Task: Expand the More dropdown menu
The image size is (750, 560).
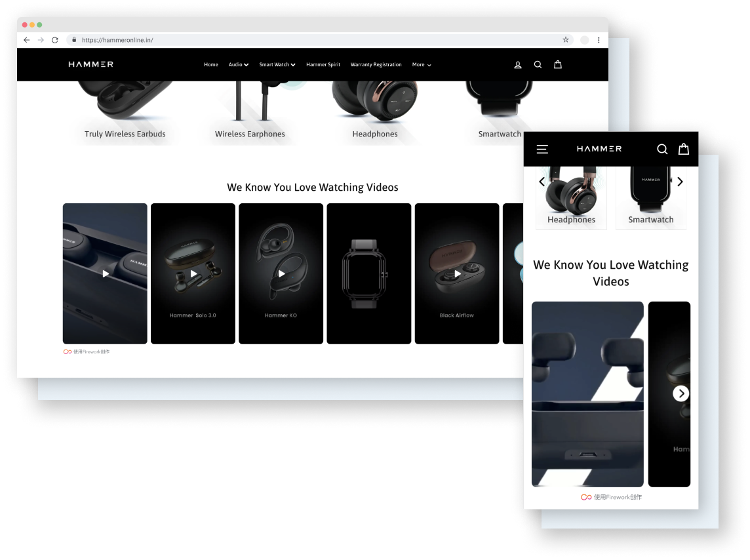Action: 422,64
